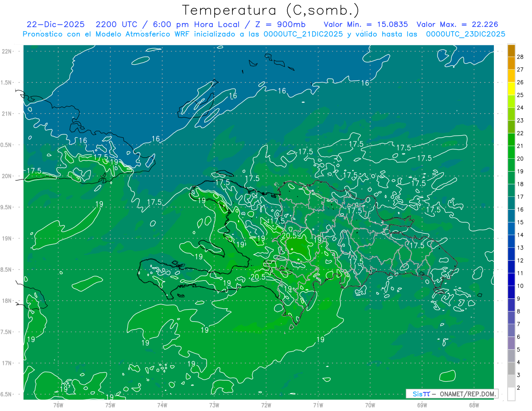The width and height of the screenshot is (532, 411).
Task: Click the "17N" latitude axis label
Action: 7,364
